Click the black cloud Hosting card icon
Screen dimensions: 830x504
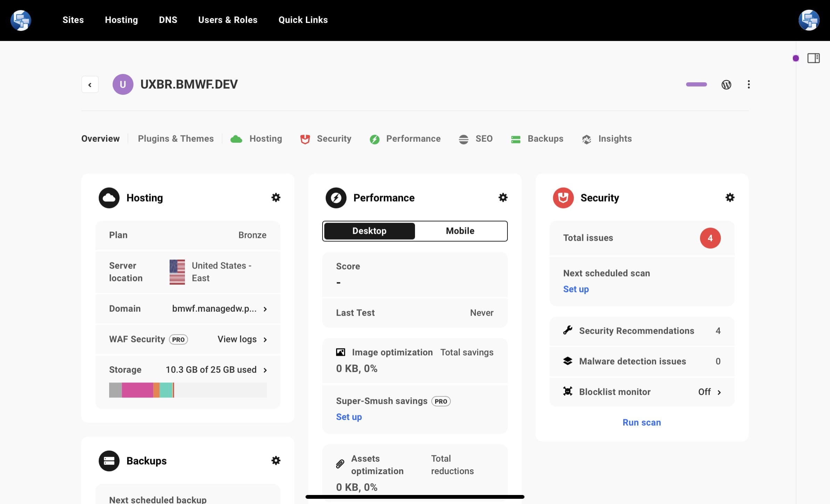109,198
